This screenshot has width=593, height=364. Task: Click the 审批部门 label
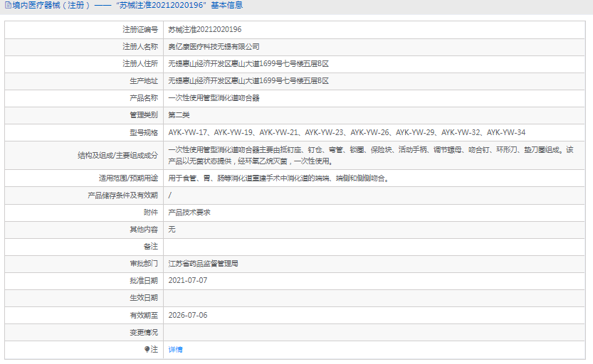coord(144,264)
